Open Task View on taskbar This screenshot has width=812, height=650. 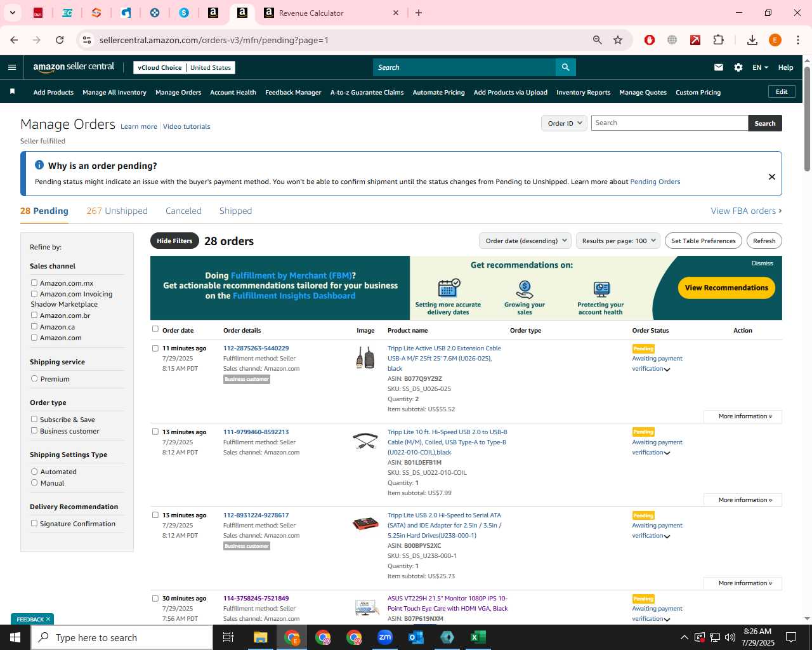tap(228, 637)
